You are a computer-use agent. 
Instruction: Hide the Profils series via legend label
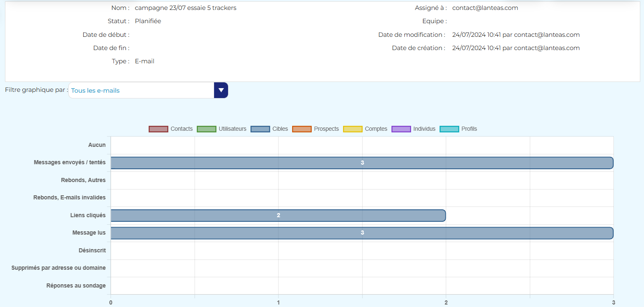tap(469, 129)
